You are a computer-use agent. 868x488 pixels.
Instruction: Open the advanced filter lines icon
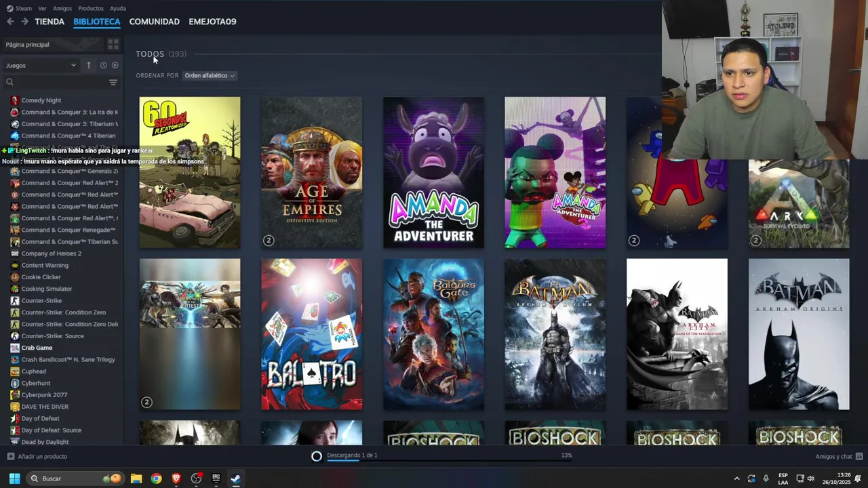113,82
